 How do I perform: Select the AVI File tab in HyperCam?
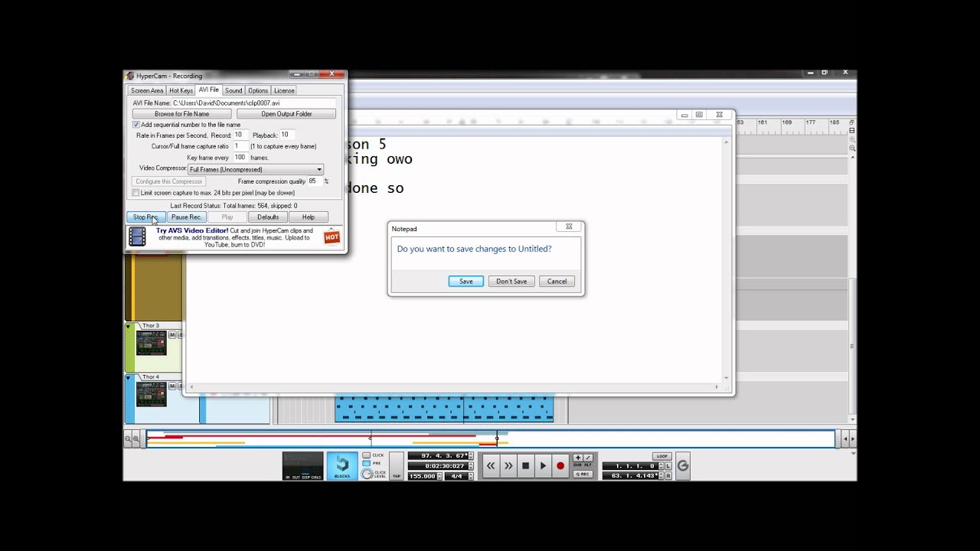(209, 90)
